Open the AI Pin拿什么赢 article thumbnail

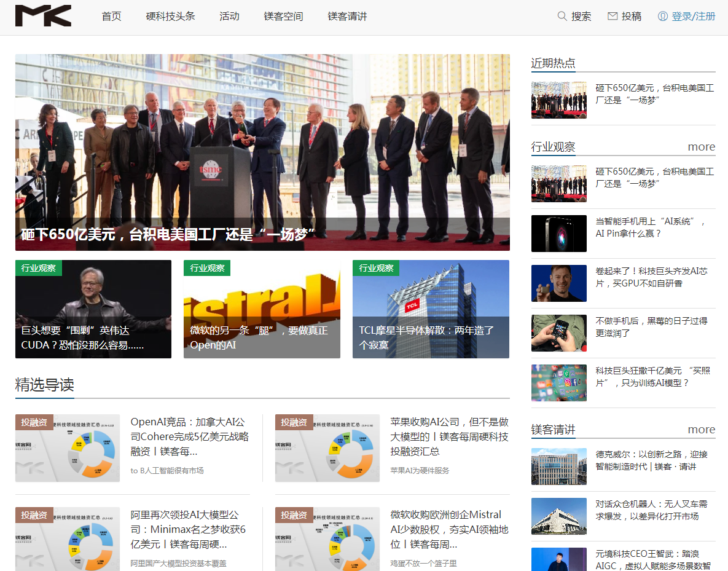pos(559,233)
